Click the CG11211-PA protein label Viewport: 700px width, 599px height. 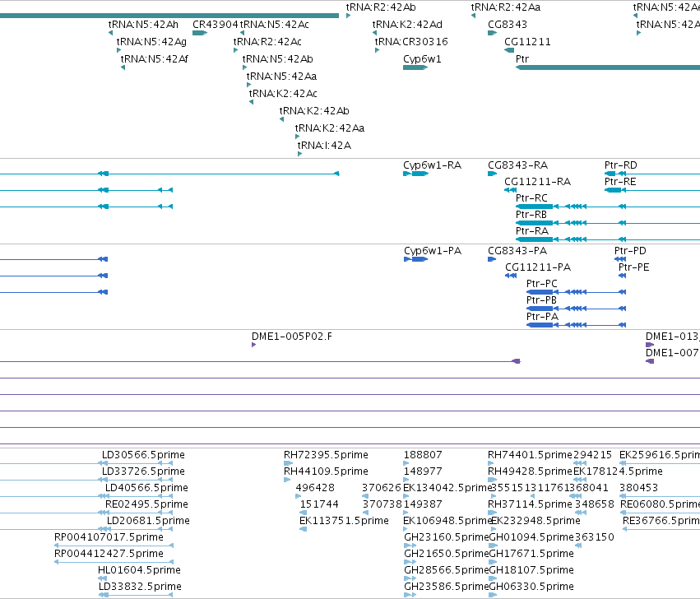click(538, 267)
